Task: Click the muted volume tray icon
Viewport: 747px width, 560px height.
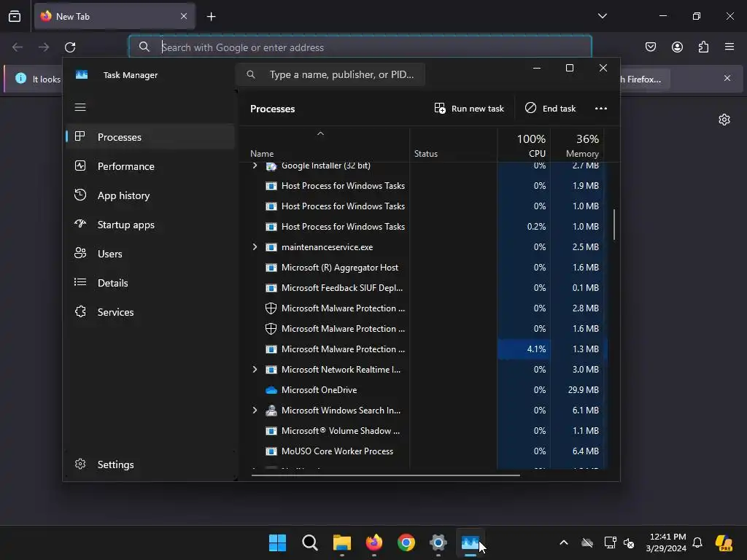Action: (629, 542)
